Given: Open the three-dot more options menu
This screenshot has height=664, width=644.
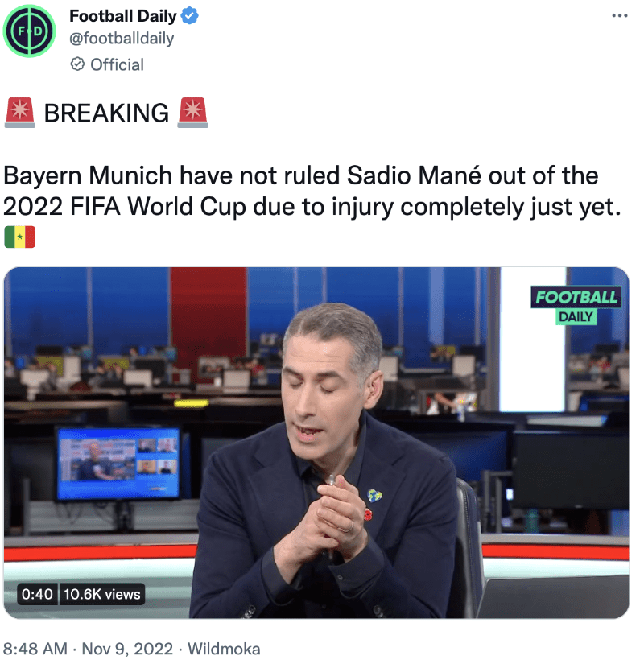Looking at the screenshot, I should pos(619,15).
